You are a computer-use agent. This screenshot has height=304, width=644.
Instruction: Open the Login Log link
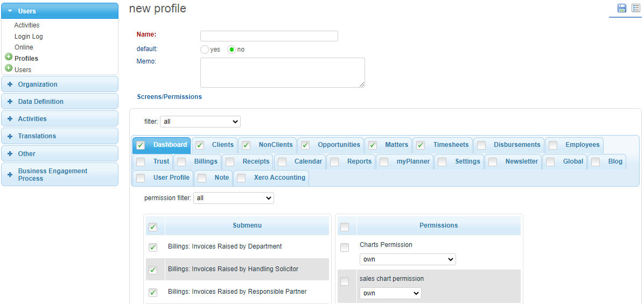29,37
